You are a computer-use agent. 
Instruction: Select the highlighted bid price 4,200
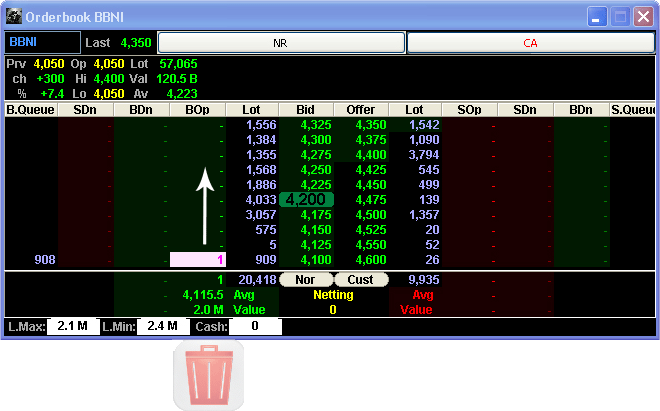(306, 200)
